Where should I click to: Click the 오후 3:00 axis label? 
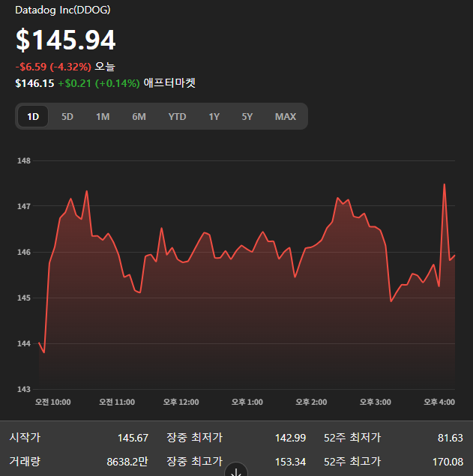click(x=376, y=402)
